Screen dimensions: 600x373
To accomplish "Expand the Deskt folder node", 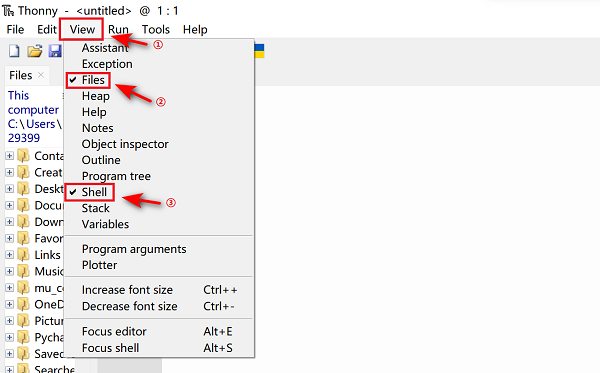I will (10, 189).
